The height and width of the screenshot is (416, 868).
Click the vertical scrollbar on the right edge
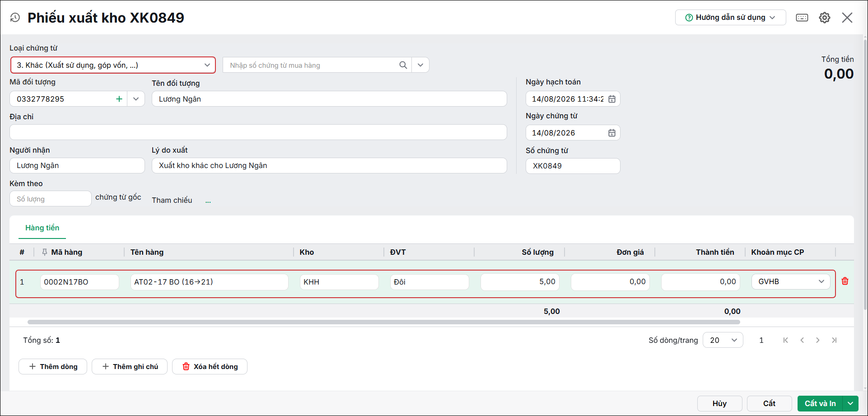(x=865, y=174)
